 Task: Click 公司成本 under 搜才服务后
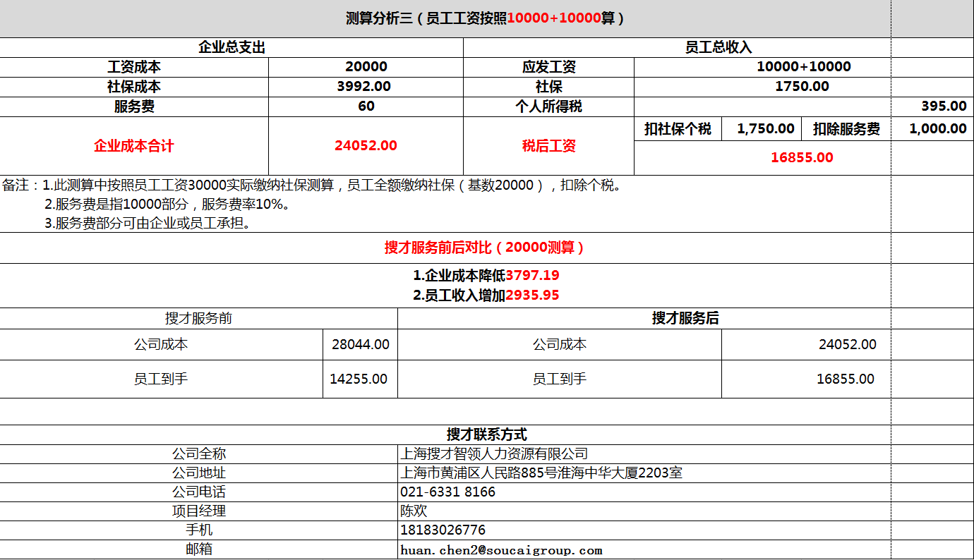point(560,345)
